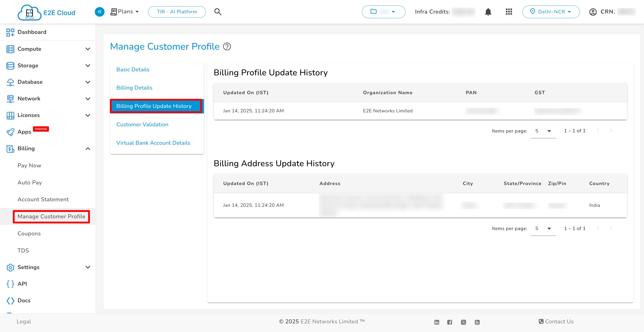Open the project folder dropdown
This screenshot has width=644, height=332.
(384, 12)
